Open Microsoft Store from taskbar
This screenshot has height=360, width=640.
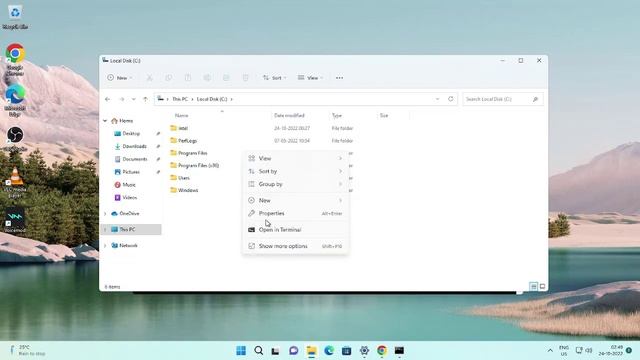pyautogui.click(x=347, y=351)
